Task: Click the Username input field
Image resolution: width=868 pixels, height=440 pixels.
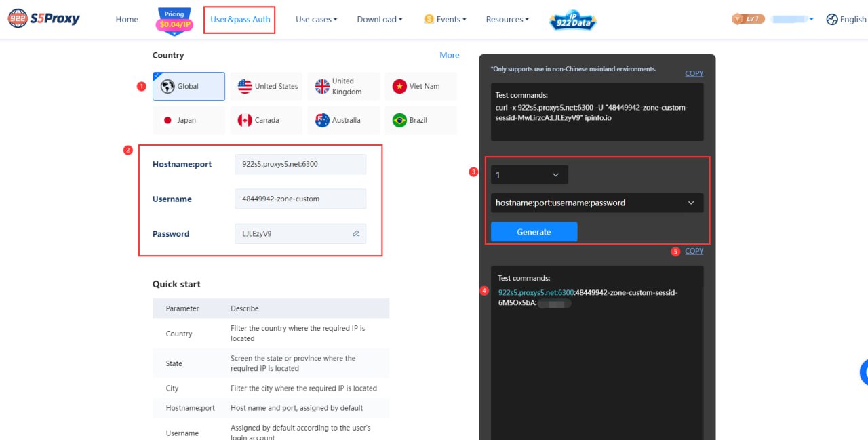Action: (300, 199)
